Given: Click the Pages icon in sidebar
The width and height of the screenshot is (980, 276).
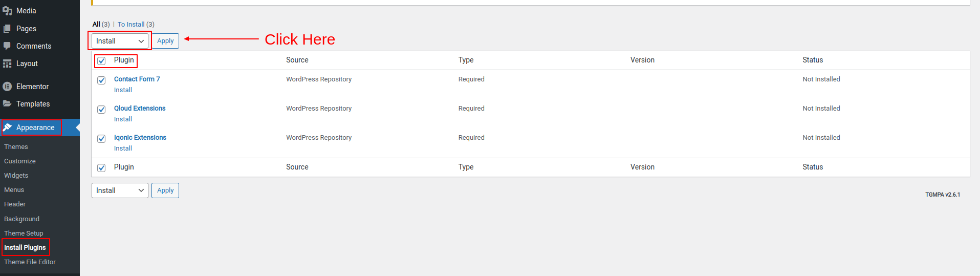Looking at the screenshot, I should point(7,29).
